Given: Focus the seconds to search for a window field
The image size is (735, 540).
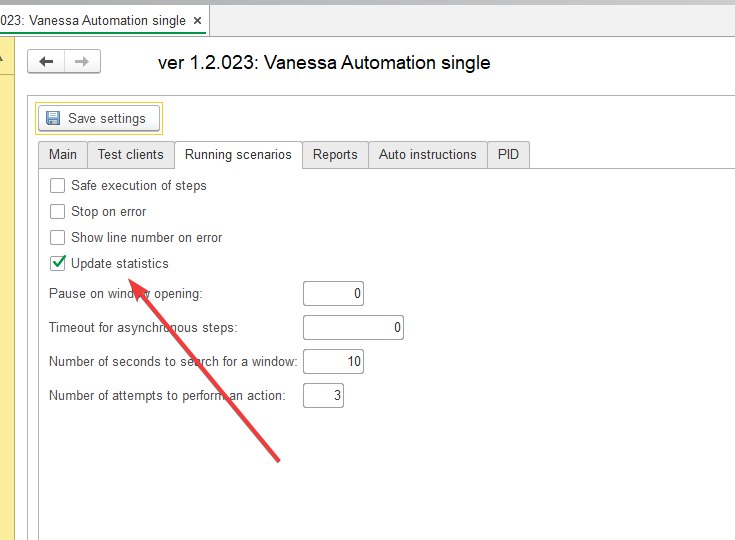Looking at the screenshot, I should pos(333,361).
